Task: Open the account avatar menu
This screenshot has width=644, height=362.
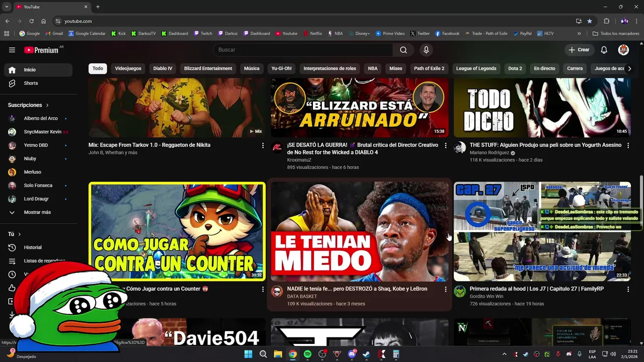Action: (x=623, y=50)
